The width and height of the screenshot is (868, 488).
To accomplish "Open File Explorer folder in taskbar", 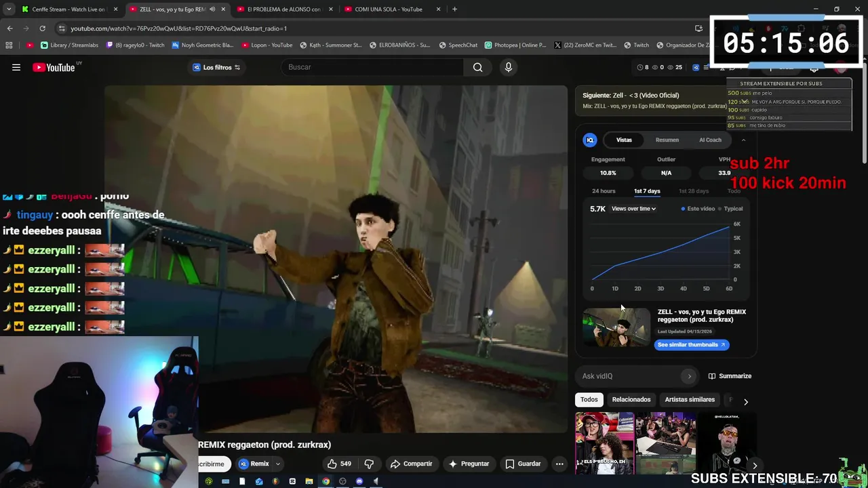I will (x=309, y=481).
